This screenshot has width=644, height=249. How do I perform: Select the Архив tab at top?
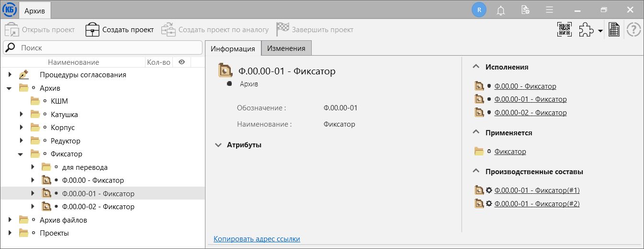(x=34, y=10)
